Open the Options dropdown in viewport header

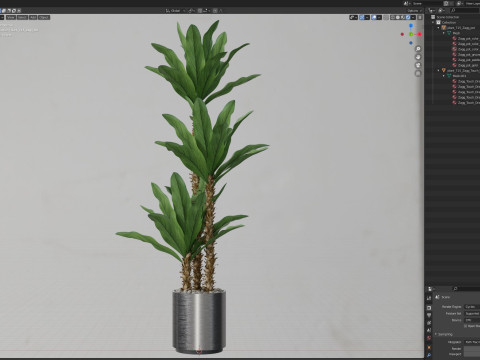414,11
